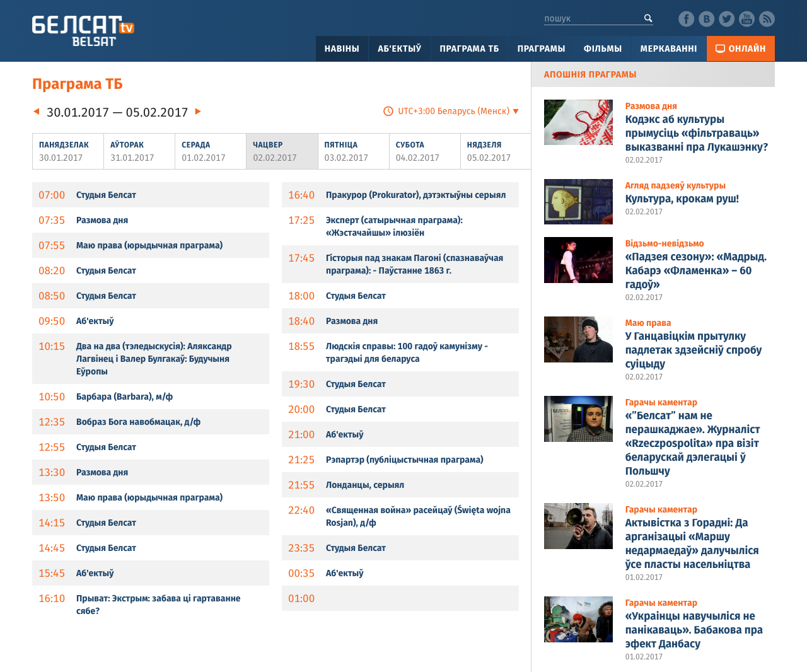The height and width of the screenshot is (672, 807).
Task: Go to previous week using left arrow
Action: tap(35, 110)
